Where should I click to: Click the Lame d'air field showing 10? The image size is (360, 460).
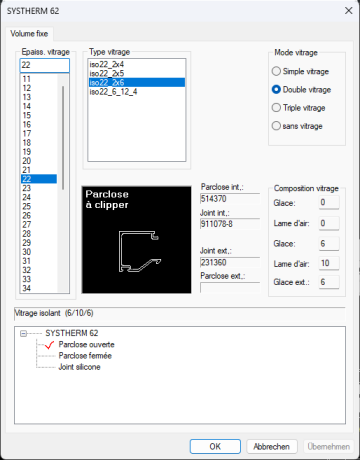click(x=329, y=263)
